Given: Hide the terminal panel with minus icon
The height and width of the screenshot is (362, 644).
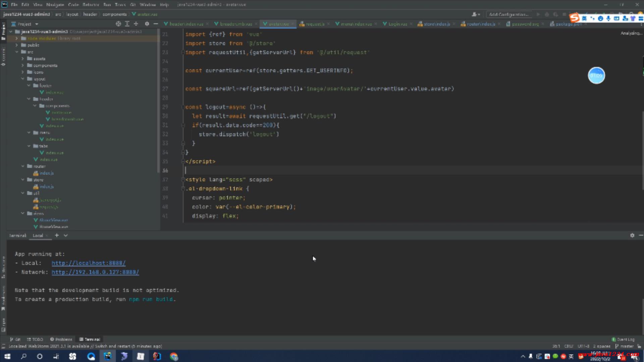Looking at the screenshot, I should pos(641,235).
